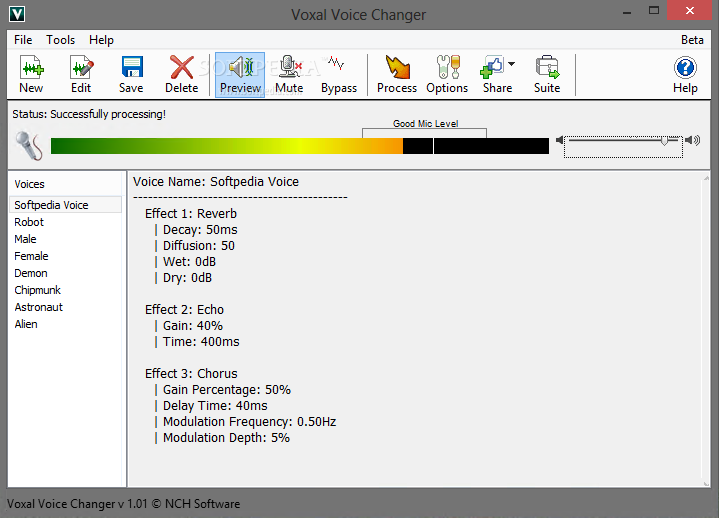Click 'Delay Time: 40ms' value
The width and height of the screenshot is (719, 518).
pos(215,406)
